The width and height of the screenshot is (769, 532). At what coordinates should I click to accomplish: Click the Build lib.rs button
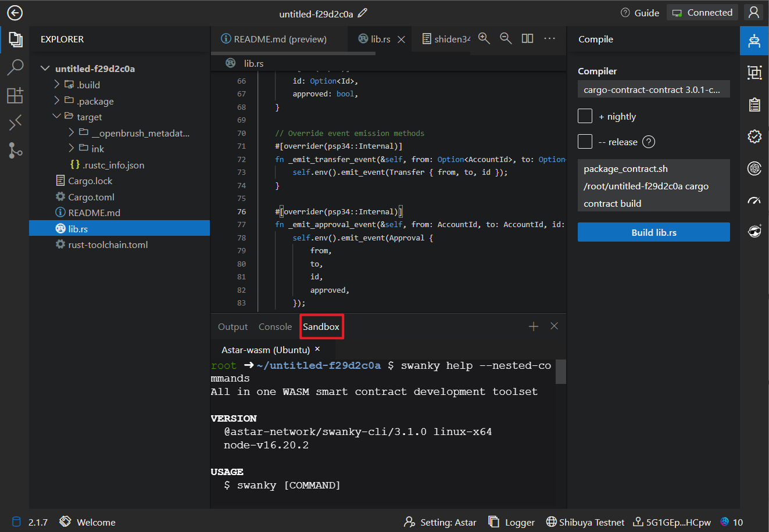coord(653,232)
